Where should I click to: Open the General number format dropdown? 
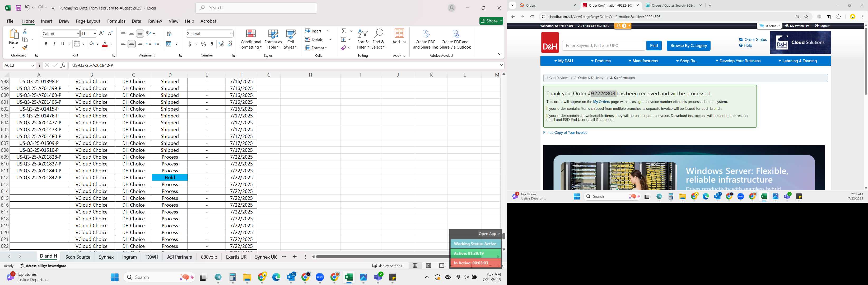click(x=231, y=34)
